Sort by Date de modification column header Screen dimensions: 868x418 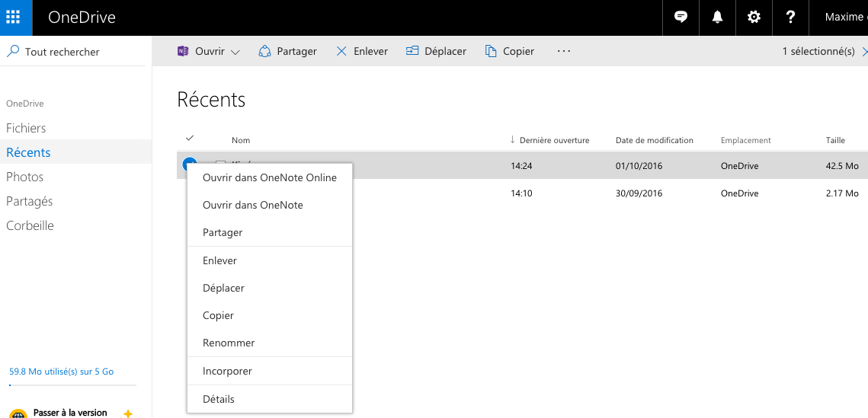click(655, 140)
